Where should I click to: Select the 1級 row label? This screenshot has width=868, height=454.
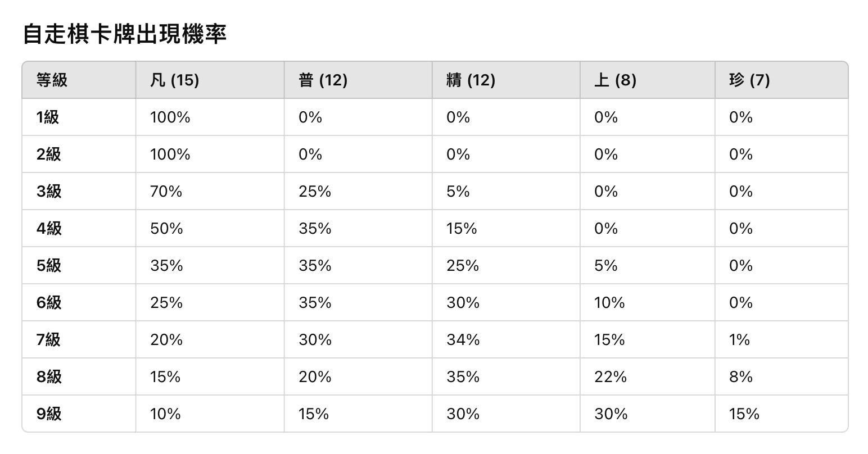coord(48,117)
